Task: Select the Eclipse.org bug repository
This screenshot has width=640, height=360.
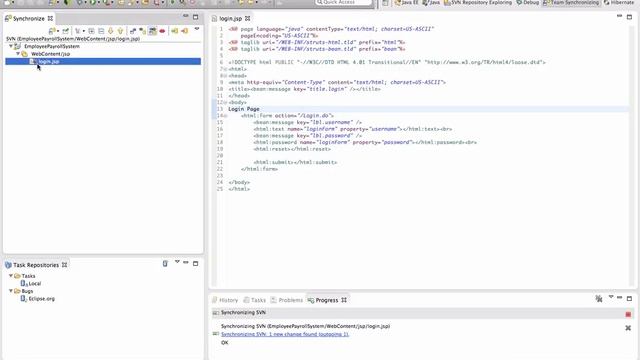Action: (41, 298)
